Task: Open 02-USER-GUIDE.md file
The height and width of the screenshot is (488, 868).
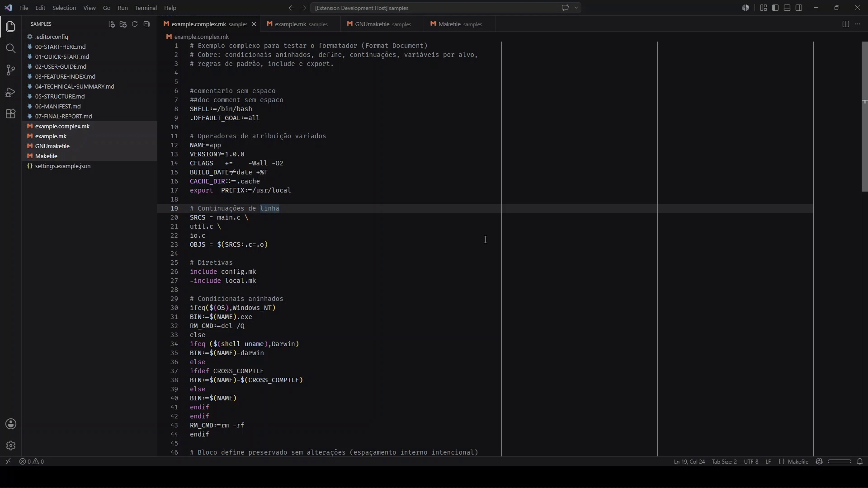Action: [89, 66]
